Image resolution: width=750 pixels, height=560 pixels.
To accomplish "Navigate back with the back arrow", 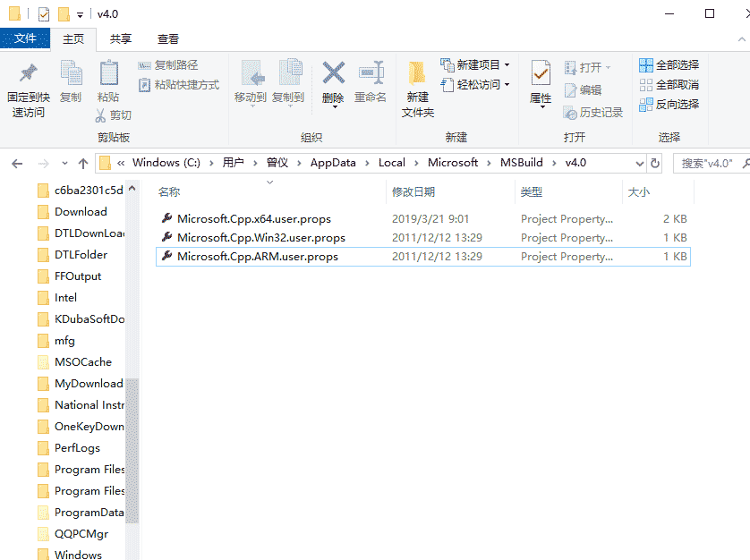I will pyautogui.click(x=16, y=162).
